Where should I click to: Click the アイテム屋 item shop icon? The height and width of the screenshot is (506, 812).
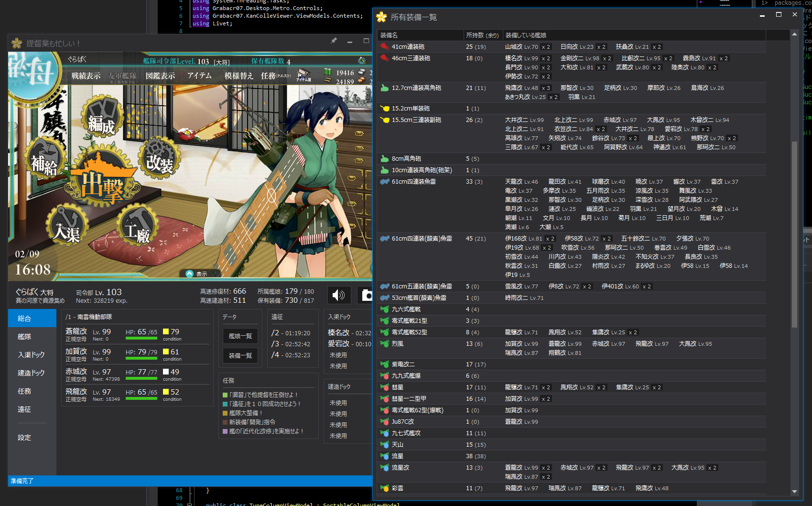pos(303,75)
